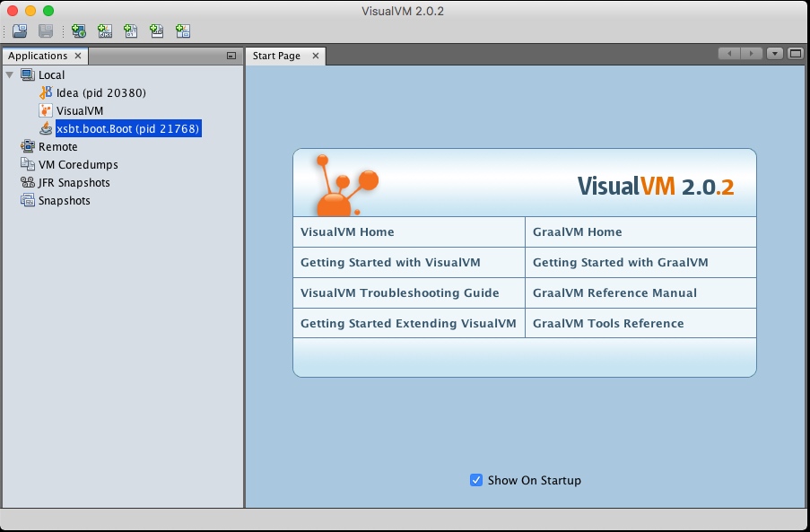Viewport: 810px width, 532px height.
Task: Click the Local computer icon in the tree
Action: 28,74
